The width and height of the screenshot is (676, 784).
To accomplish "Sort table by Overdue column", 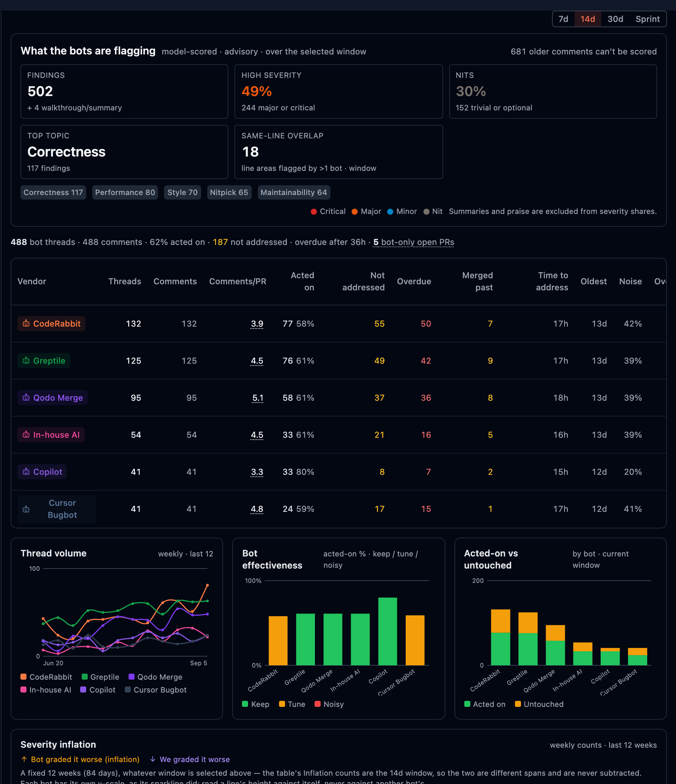I will 414,281.
